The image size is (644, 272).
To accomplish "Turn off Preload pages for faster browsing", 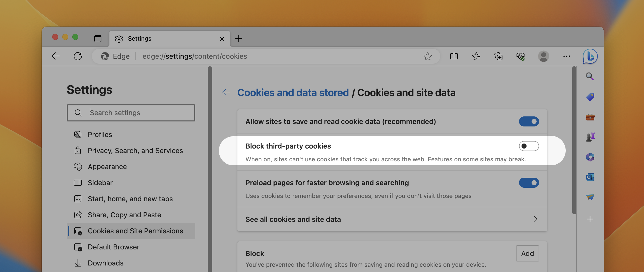I will click(529, 183).
